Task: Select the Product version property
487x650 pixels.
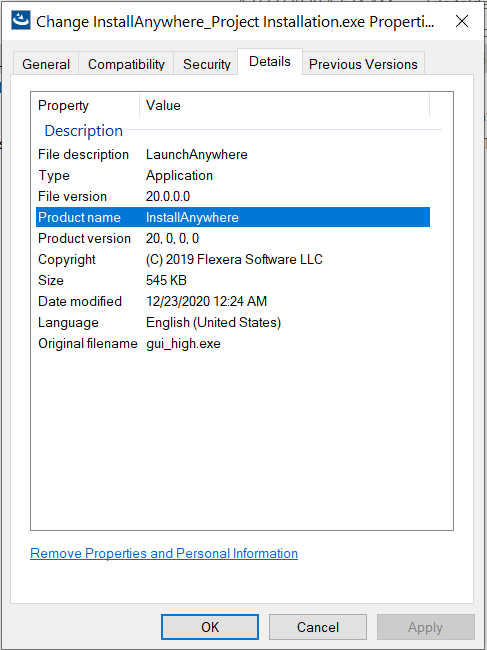Action: point(84,238)
